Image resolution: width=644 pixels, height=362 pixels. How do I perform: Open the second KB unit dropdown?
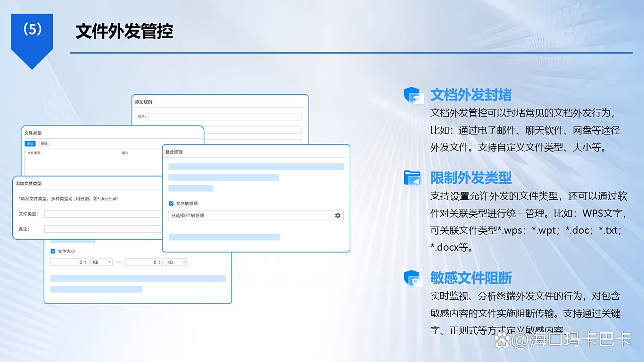(x=175, y=262)
